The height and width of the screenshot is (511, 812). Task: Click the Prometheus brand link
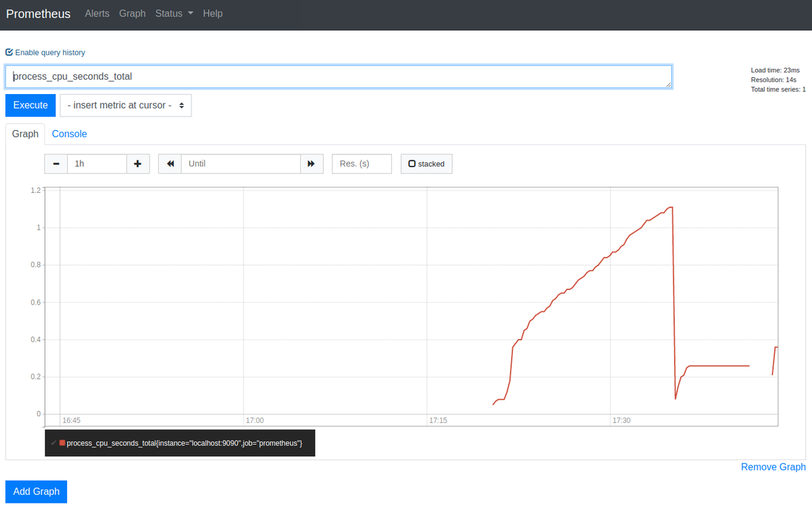point(39,14)
